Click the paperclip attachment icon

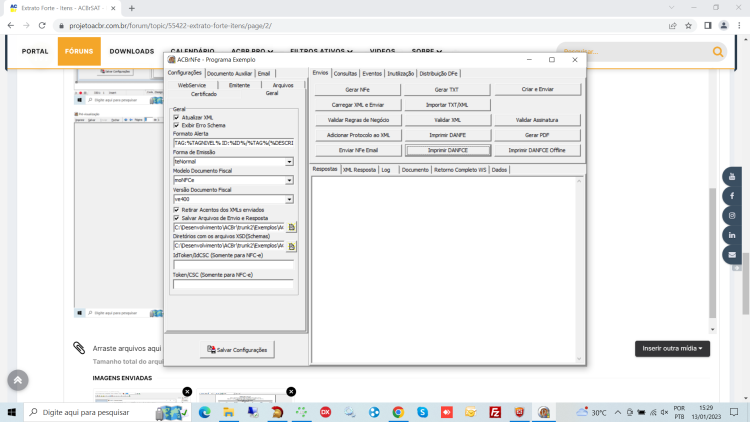(x=79, y=348)
